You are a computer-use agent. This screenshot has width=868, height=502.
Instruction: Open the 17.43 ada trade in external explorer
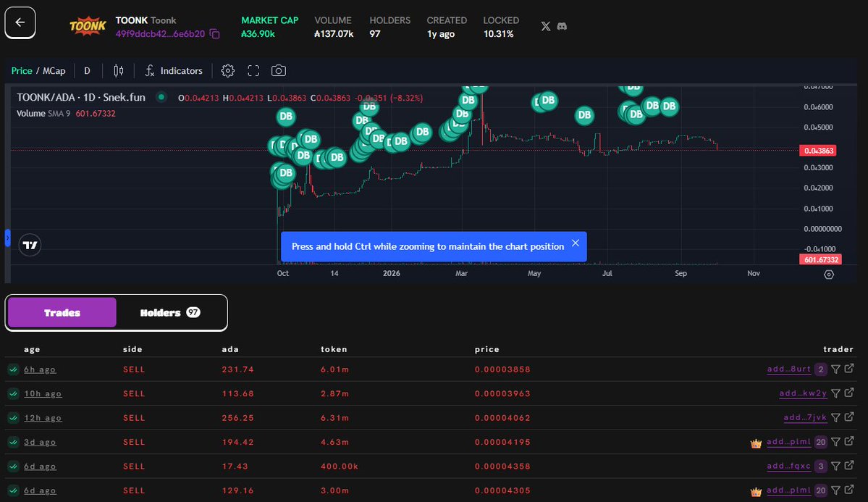[x=849, y=466]
